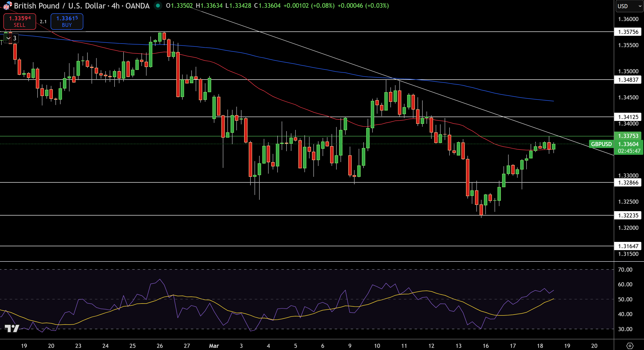Click the 2.1 spread value
Viewport: 644px width, 350px height.
tap(43, 22)
